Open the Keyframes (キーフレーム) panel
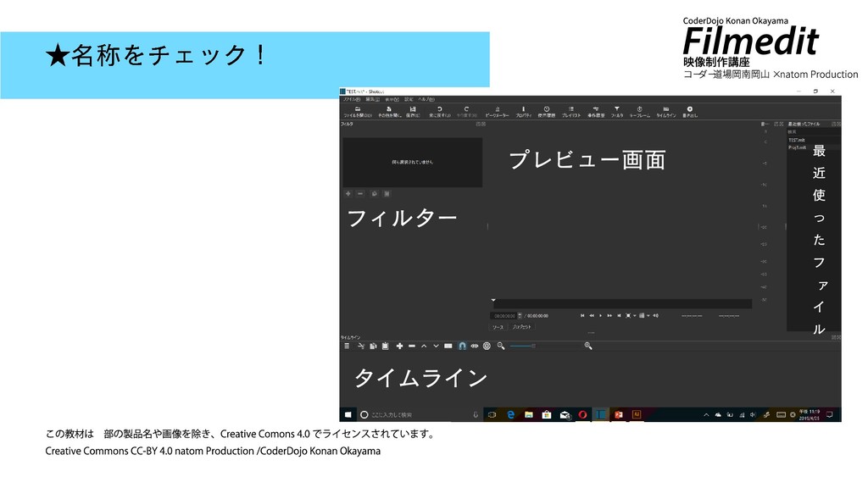The height and width of the screenshot is (488, 868). (x=639, y=112)
